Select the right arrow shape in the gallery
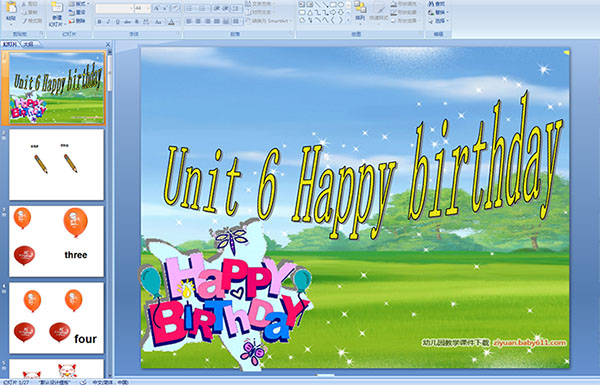This screenshot has height=385, width=600. 333,12
